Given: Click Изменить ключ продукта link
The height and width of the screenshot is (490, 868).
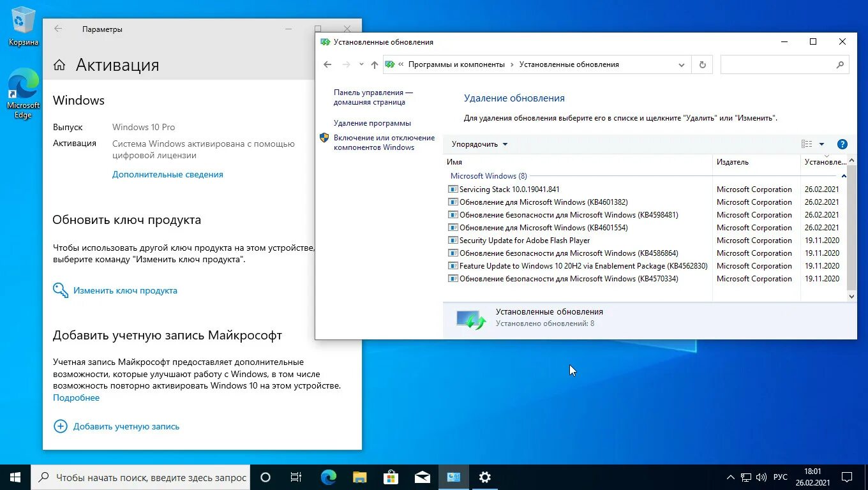Looking at the screenshot, I should tap(125, 290).
